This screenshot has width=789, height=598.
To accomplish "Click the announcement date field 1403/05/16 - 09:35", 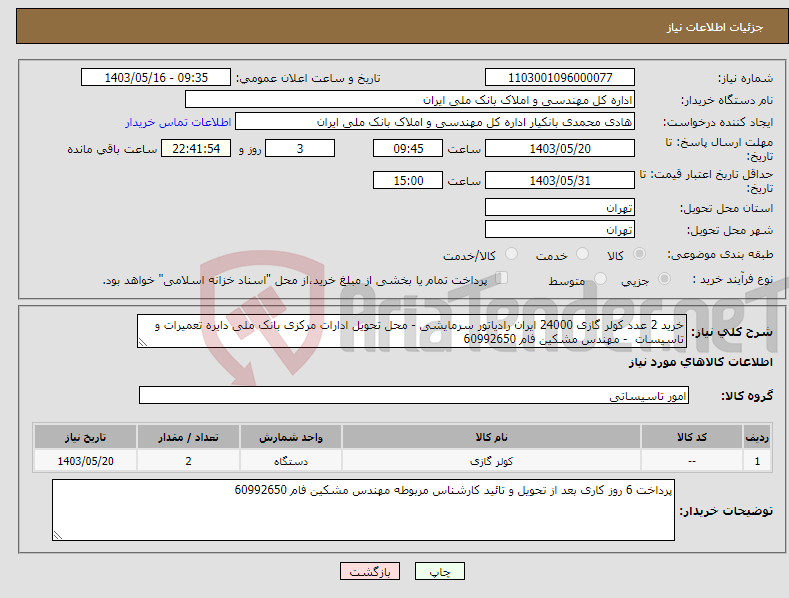I will tap(156, 78).
